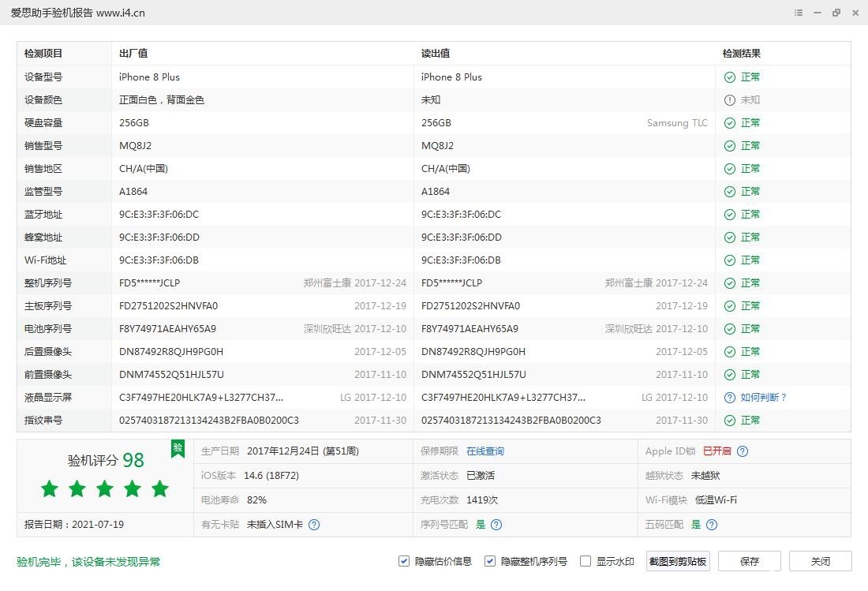The height and width of the screenshot is (591, 868).
Task: Click the green check icon in 蓝牙地址 row
Action: (x=730, y=214)
